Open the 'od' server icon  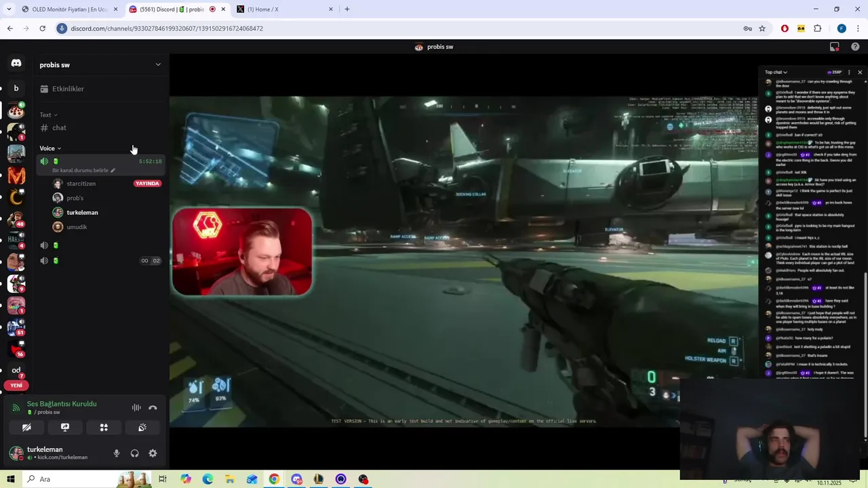(x=16, y=370)
